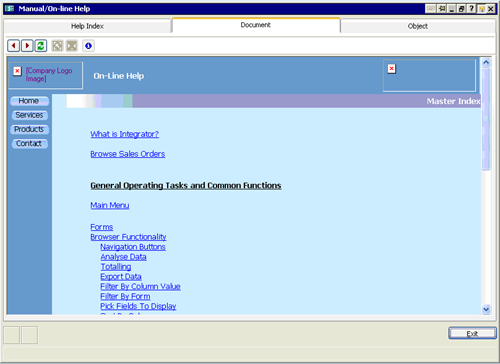Click the application icon in title bar
This screenshot has height=364, width=500.
click(x=9, y=9)
